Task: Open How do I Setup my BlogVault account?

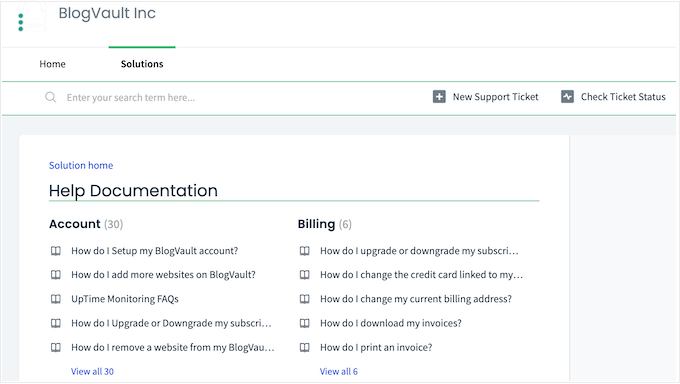Action: pyautogui.click(x=154, y=251)
